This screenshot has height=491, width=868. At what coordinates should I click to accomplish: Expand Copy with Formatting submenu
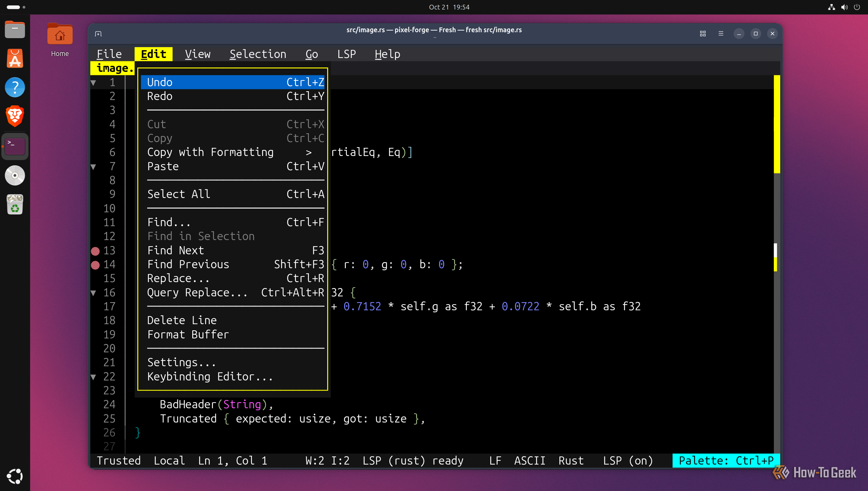(x=233, y=152)
